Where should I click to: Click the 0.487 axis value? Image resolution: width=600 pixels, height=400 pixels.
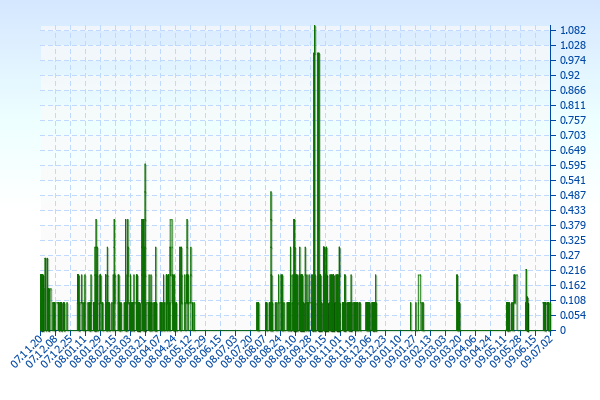coord(573,195)
